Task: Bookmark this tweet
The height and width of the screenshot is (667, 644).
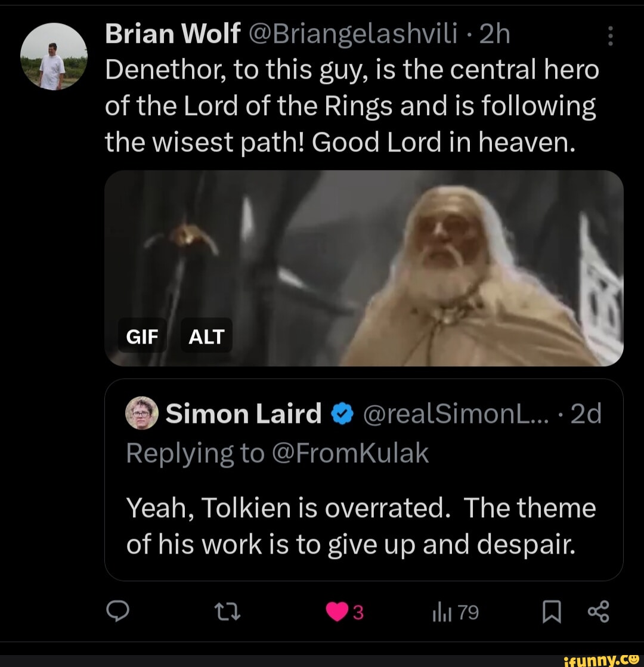Action: pos(553,612)
